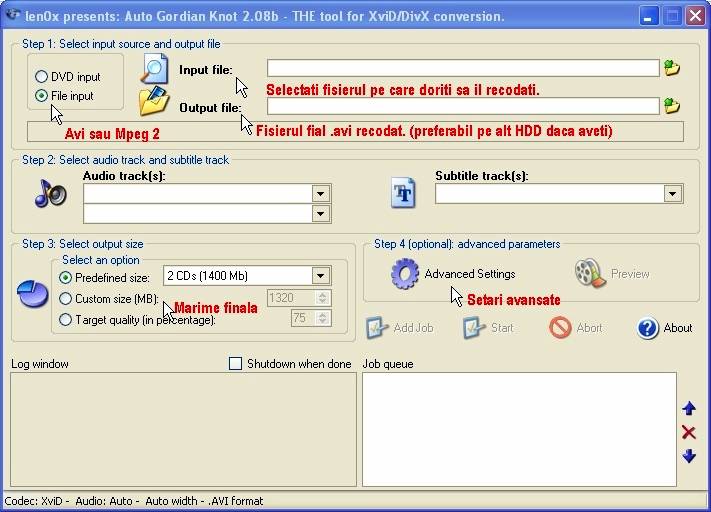Image resolution: width=711 pixels, height=512 pixels.
Task: Open the Subtitle track dropdown
Action: click(673, 194)
